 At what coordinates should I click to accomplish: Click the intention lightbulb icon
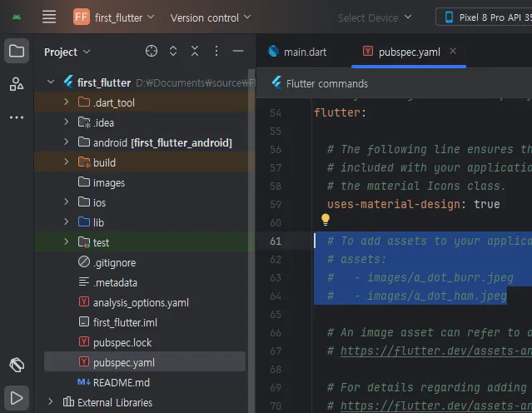click(x=326, y=219)
